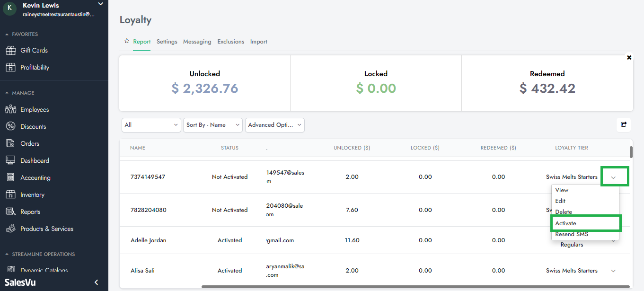644x291 pixels.
Task: Open the Discounts section icon
Action: tap(10, 126)
